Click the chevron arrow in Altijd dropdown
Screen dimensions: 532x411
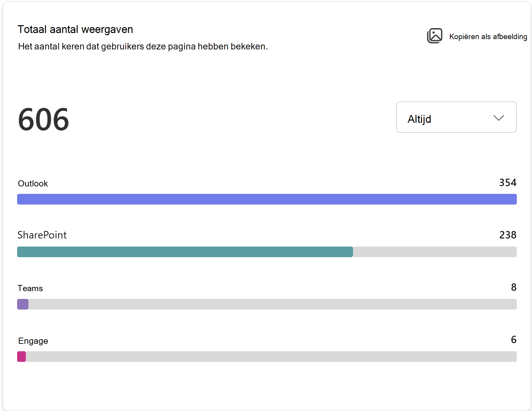498,118
